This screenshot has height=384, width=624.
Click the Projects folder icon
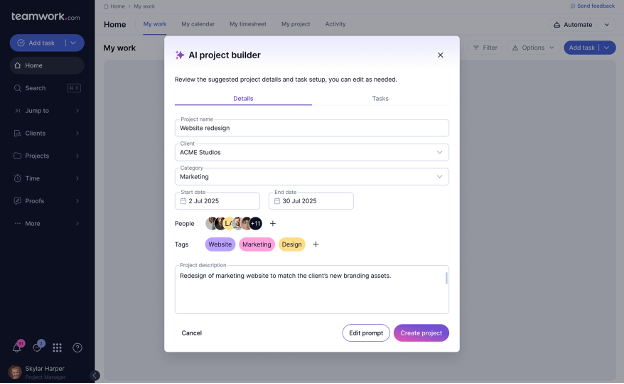pyautogui.click(x=18, y=156)
